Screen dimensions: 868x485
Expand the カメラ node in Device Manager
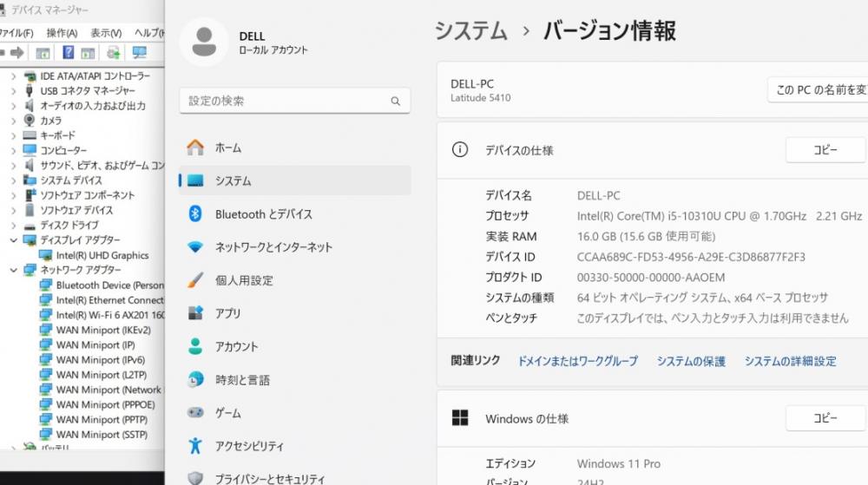point(14,121)
